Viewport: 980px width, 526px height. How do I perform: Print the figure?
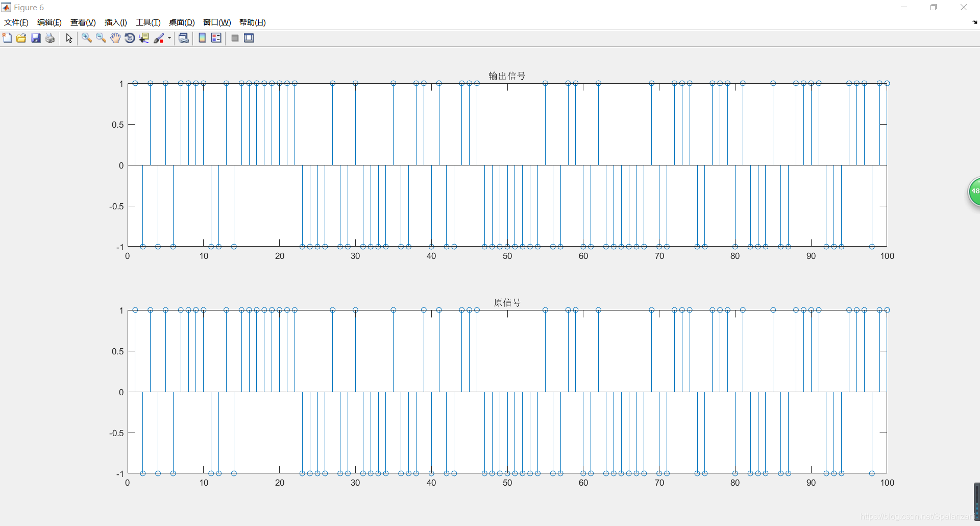tap(50, 38)
